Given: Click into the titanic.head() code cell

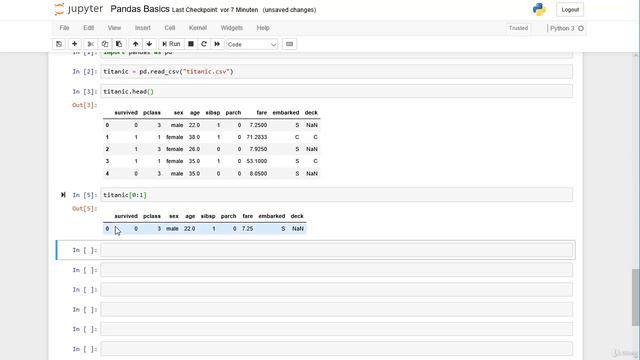Looking at the screenshot, I should (x=337, y=91).
